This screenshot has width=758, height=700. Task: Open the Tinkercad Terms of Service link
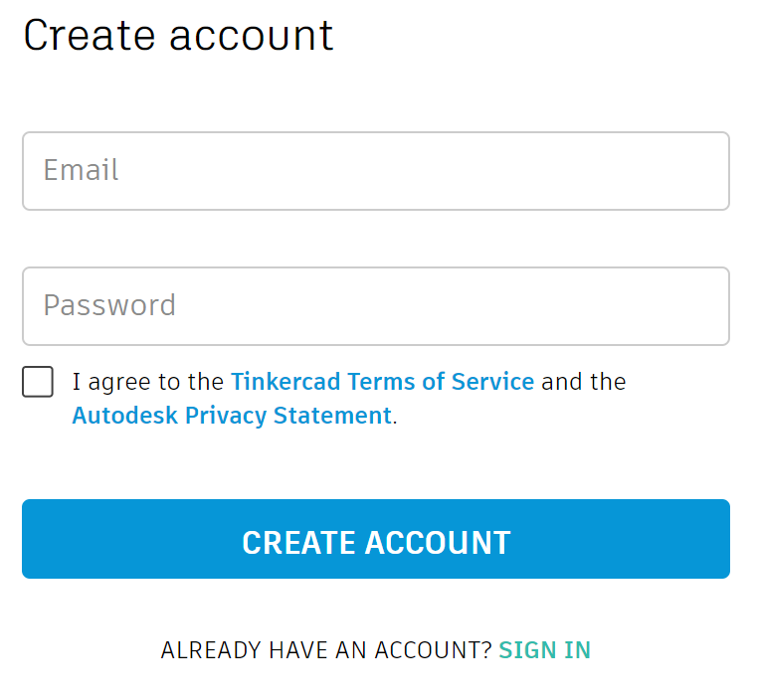(382, 382)
